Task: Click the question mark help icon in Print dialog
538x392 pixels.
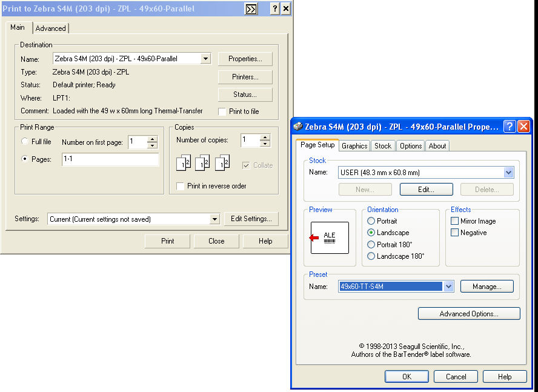Action: pos(274,9)
